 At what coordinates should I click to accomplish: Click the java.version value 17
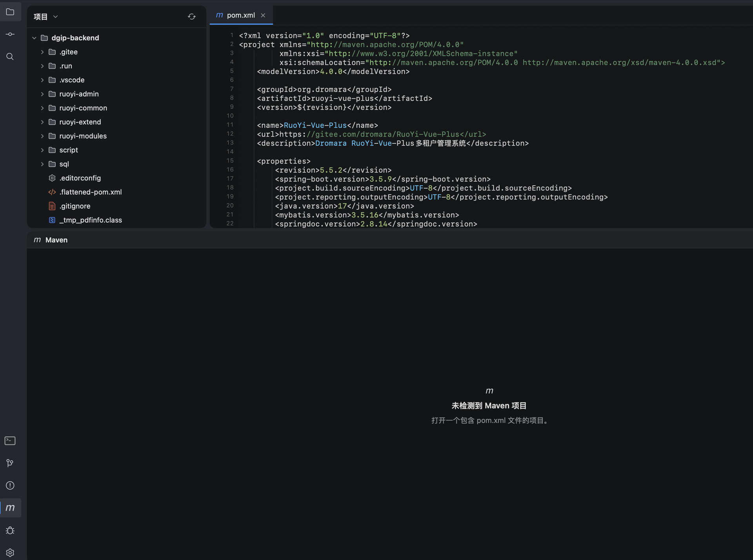pyautogui.click(x=342, y=206)
